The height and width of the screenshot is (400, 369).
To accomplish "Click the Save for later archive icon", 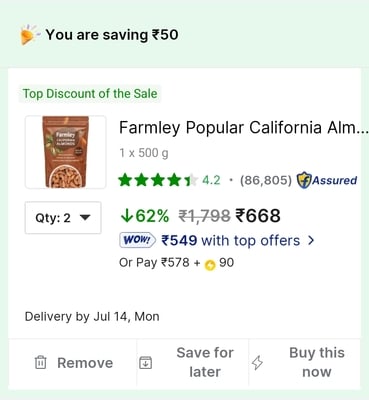I will 145,363.
